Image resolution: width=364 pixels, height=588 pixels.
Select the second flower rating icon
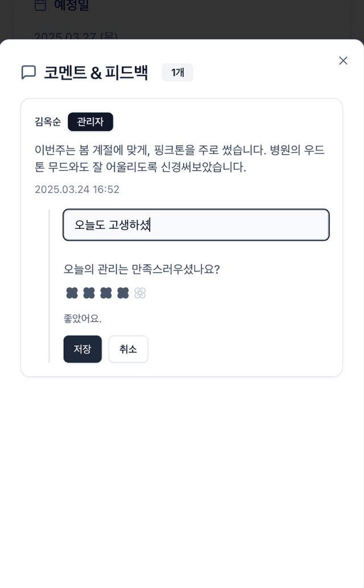(89, 293)
